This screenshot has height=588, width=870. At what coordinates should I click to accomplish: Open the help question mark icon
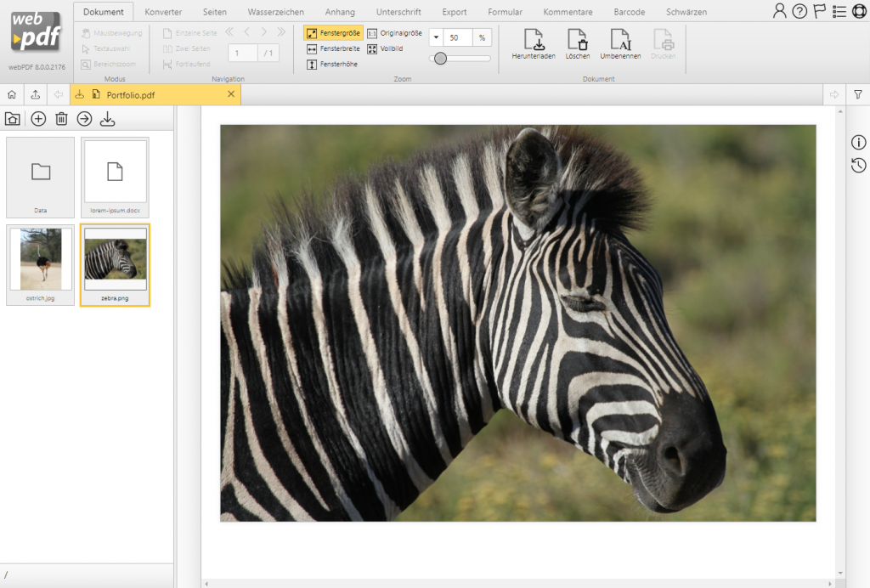[799, 10]
